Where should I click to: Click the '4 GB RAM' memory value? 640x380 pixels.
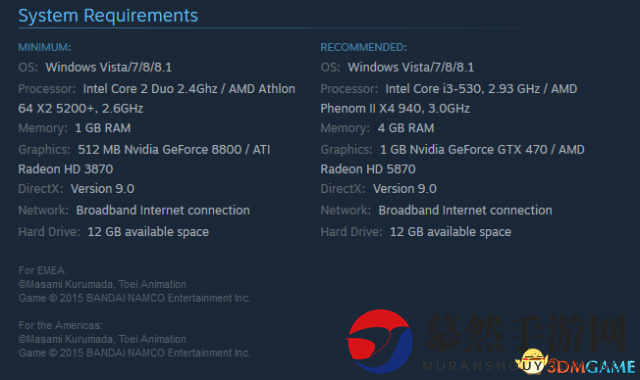406,128
